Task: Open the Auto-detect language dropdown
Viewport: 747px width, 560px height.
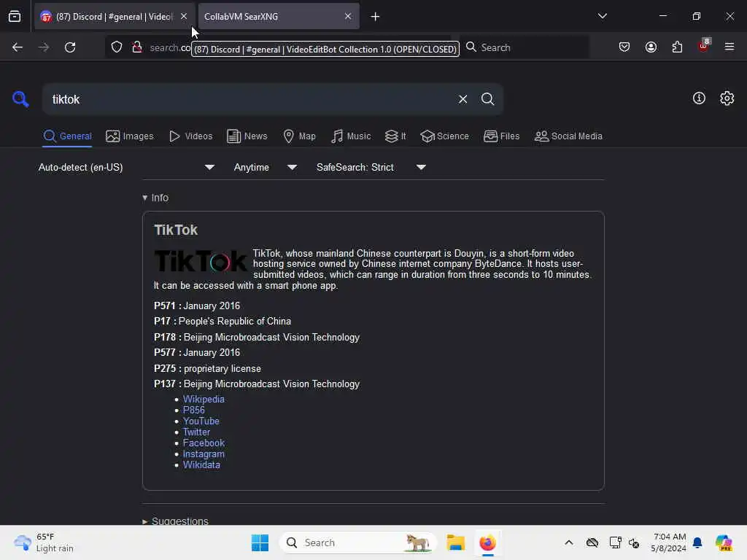Action: pyautogui.click(x=126, y=168)
